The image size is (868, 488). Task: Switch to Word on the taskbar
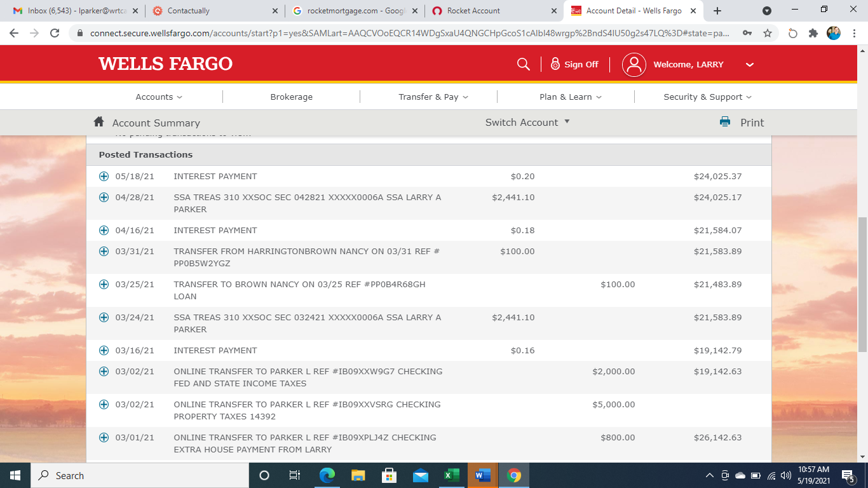[482, 475]
